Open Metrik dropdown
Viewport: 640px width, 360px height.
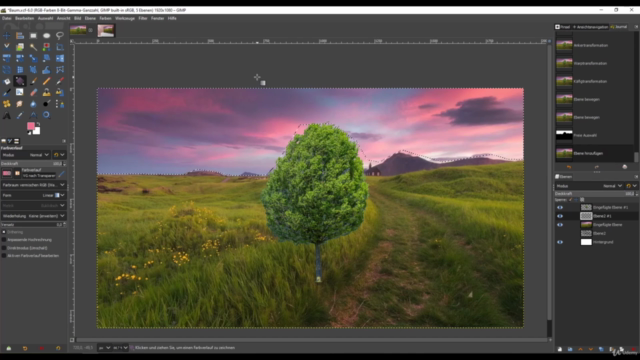[33, 205]
